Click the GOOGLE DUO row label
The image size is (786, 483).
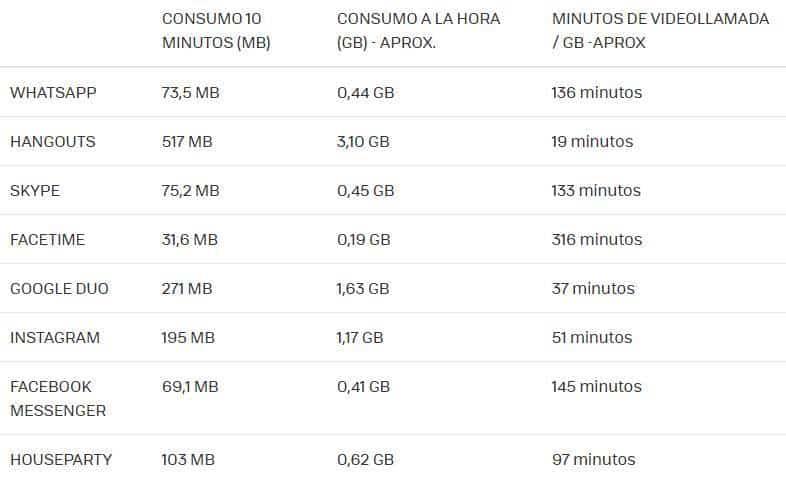pyautogui.click(x=59, y=288)
